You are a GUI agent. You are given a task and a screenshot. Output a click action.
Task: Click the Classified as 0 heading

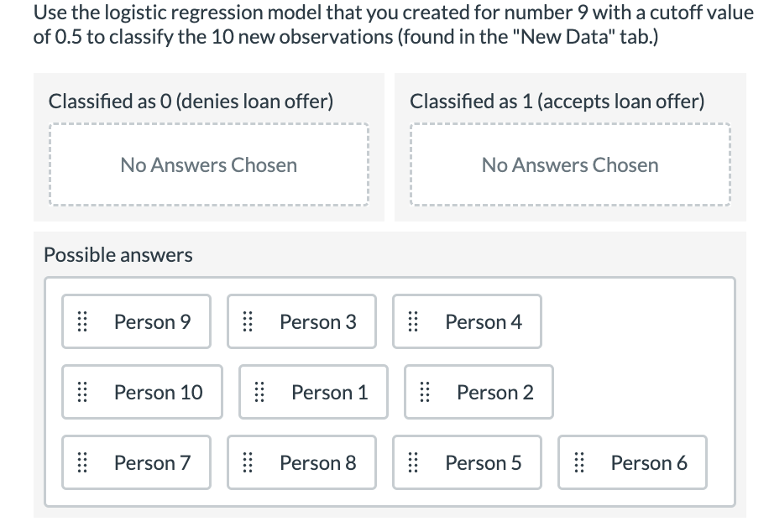click(x=191, y=102)
